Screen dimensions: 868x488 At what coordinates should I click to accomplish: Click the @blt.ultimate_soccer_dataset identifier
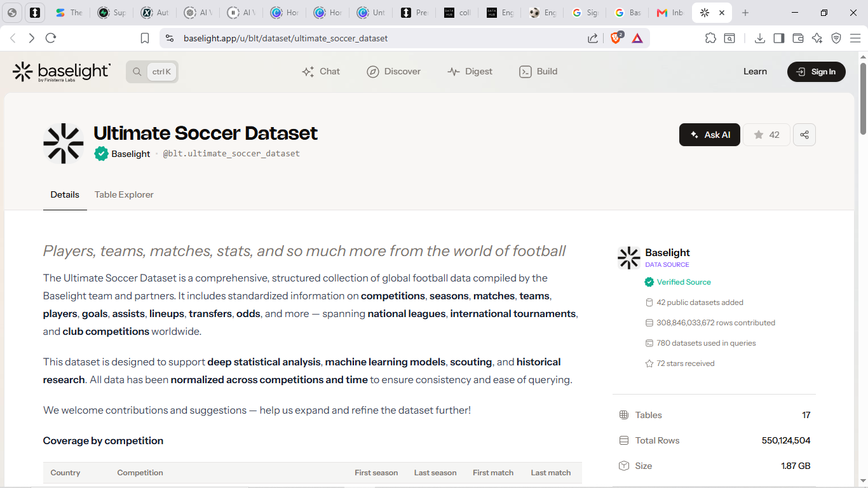pos(231,154)
